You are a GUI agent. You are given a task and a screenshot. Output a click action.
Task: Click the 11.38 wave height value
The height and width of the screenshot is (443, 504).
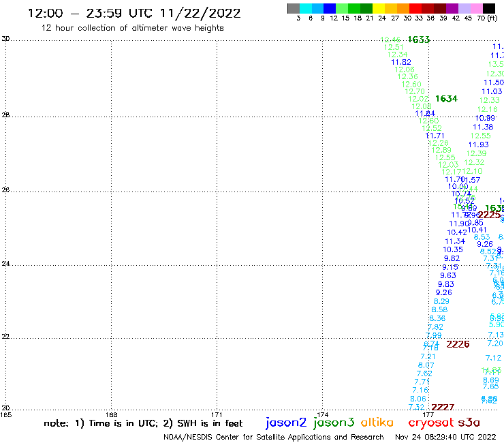(483, 127)
